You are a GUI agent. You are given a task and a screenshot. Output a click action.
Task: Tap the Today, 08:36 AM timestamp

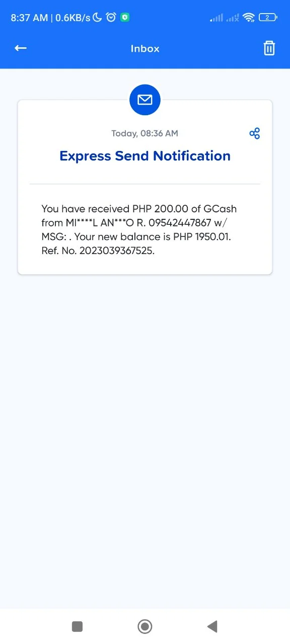click(x=145, y=133)
